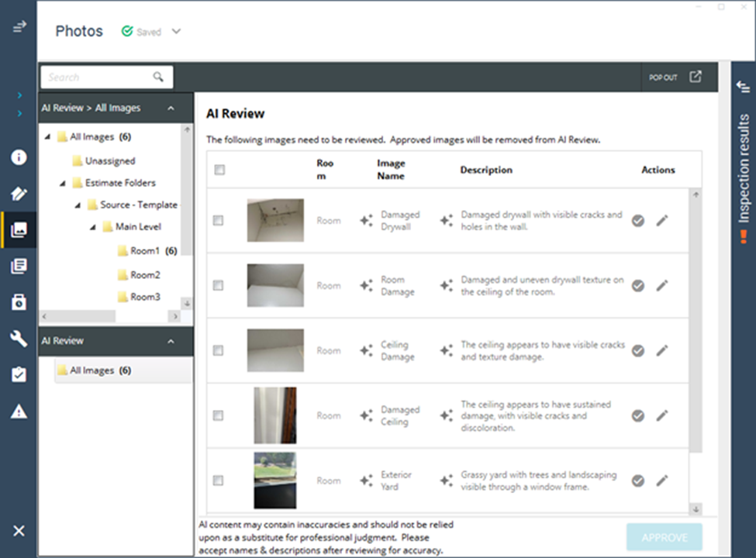
Task: Select Room1 folder in the tree
Action: click(x=144, y=251)
